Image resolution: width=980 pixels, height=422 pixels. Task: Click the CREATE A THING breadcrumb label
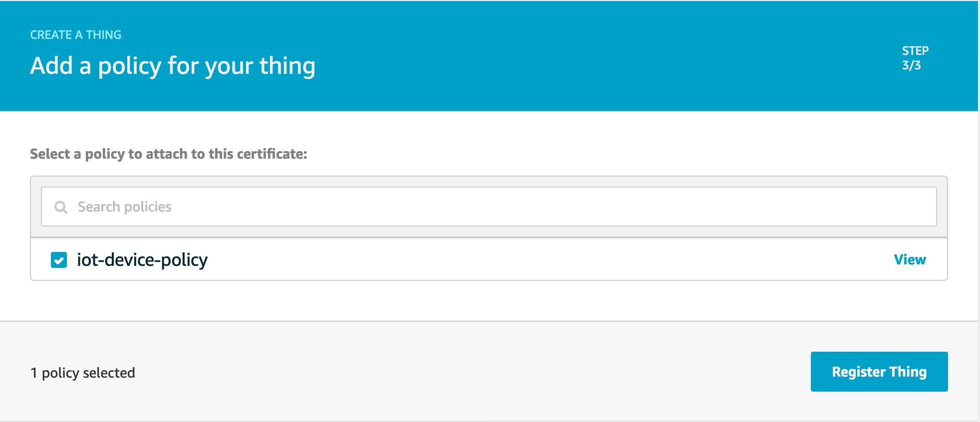coord(76,34)
